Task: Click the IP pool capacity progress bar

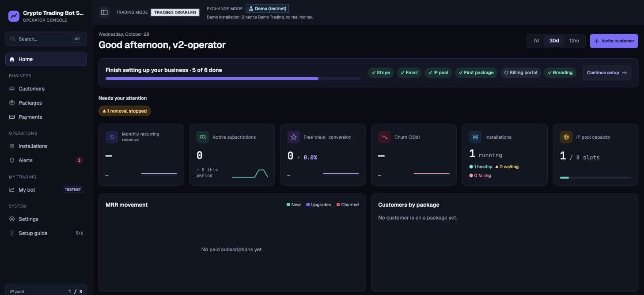Action: [595, 178]
